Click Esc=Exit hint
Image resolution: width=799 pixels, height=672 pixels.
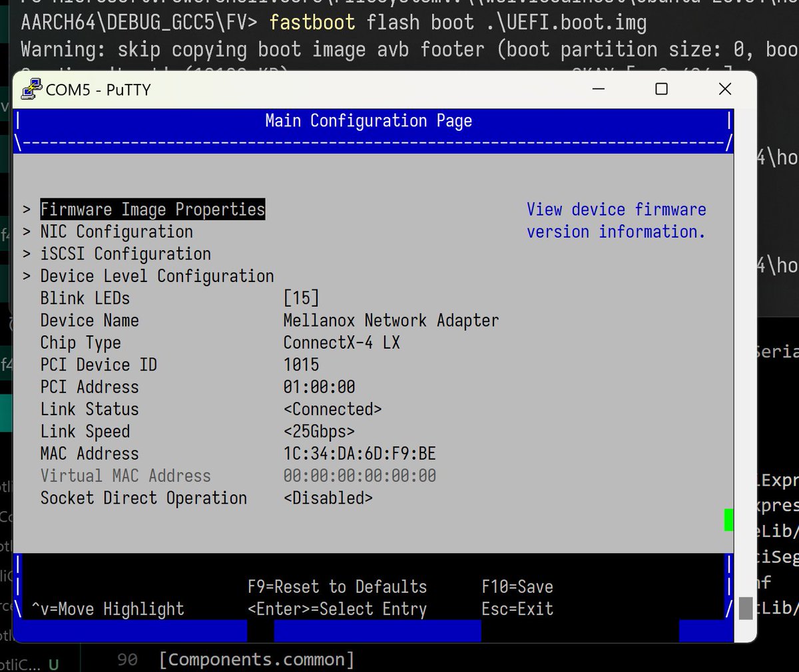[x=517, y=609]
